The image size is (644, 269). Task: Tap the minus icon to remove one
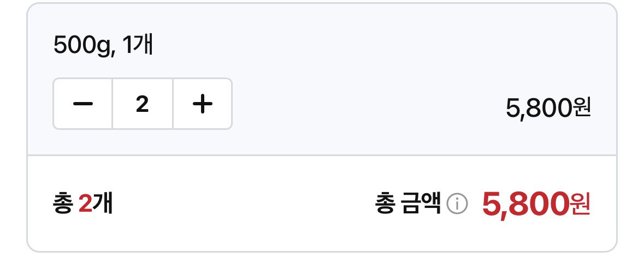click(x=83, y=104)
